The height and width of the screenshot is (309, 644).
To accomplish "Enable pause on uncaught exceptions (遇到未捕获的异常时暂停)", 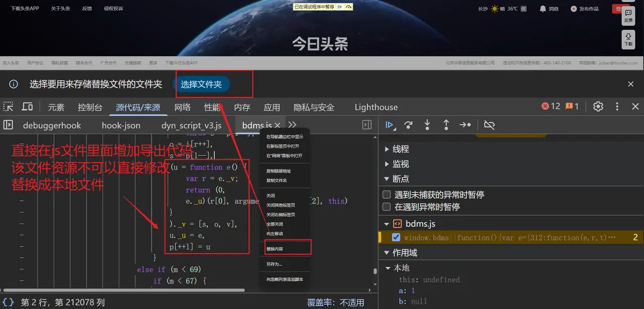I will coord(386,194).
